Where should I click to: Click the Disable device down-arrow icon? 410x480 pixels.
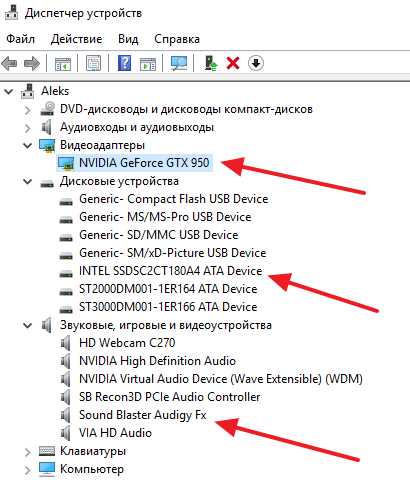click(256, 63)
